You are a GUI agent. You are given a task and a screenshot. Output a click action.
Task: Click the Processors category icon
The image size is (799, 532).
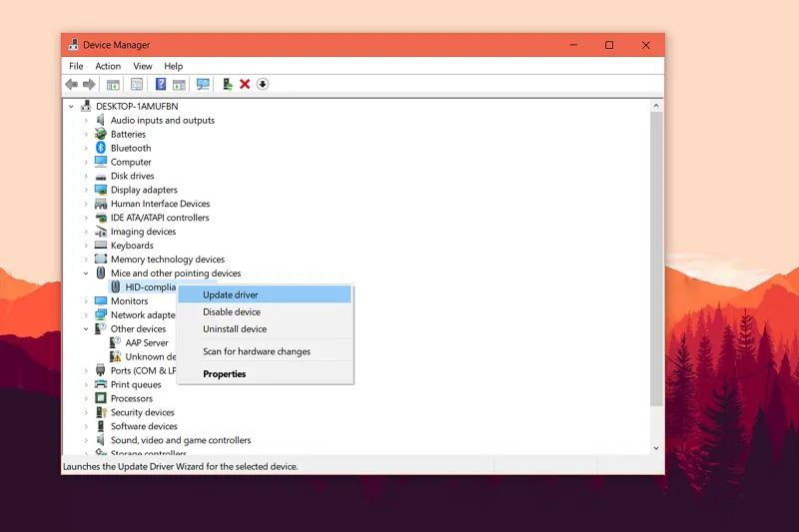(101, 398)
